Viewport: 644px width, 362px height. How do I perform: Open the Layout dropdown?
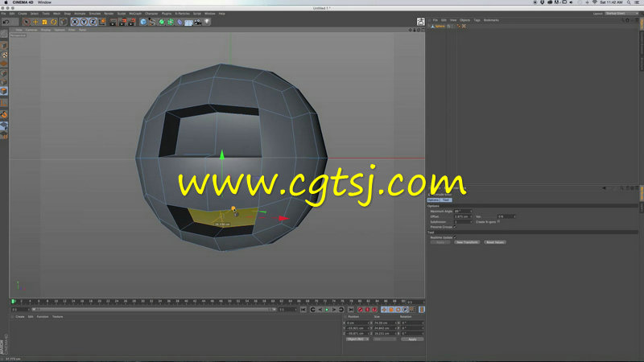pos(621,14)
